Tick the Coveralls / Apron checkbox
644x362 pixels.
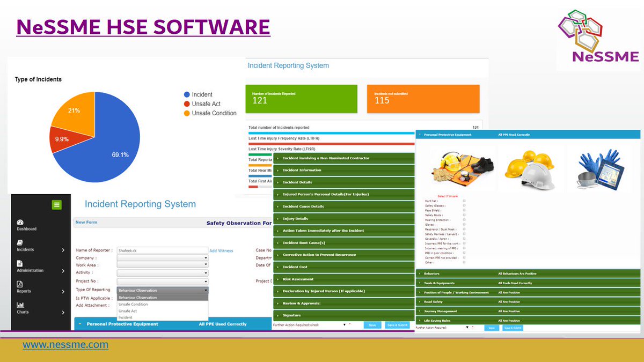[x=464, y=239]
